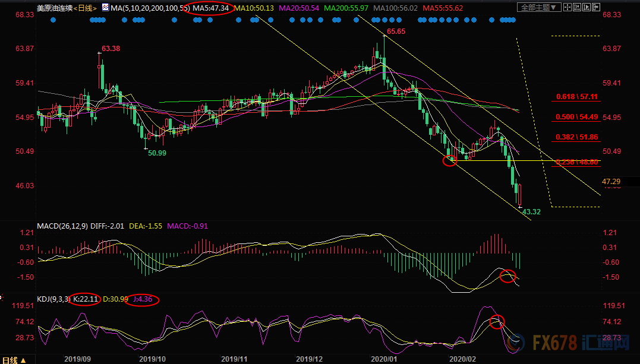Click the first blue event dot
Viewport: 640px width, 364px height.
pos(53,20)
